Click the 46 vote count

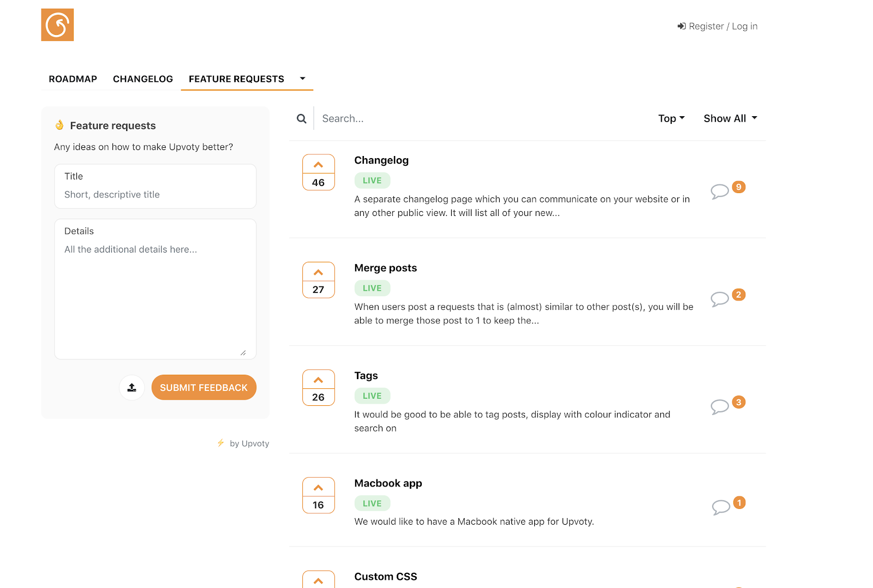point(319,183)
